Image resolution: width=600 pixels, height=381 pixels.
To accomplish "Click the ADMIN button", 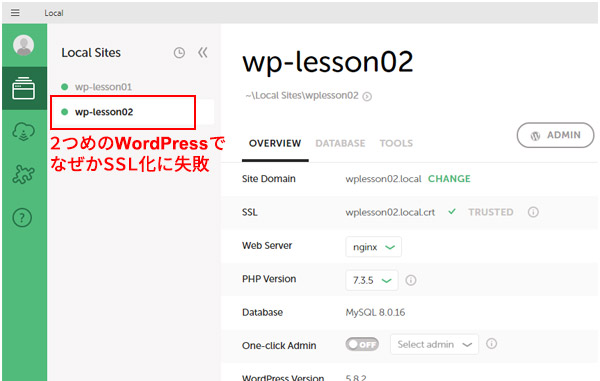I will click(555, 135).
